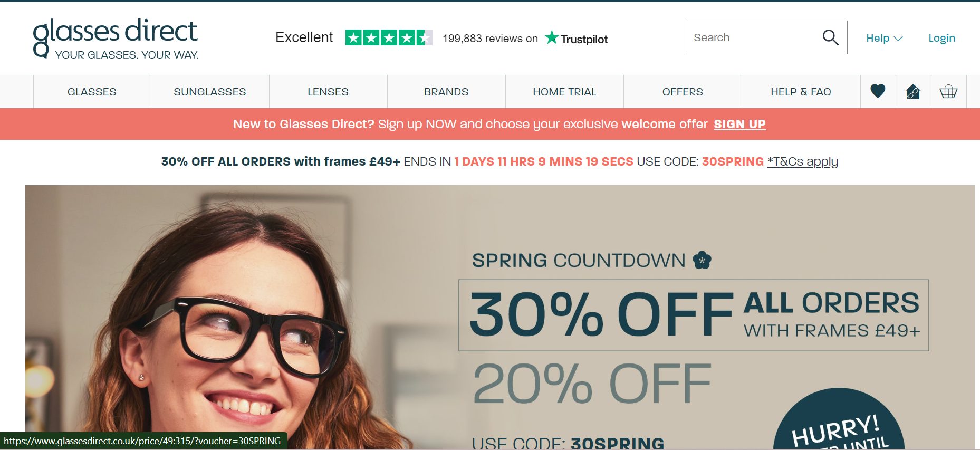Open the favourites heart icon
Screen dimensions: 980x450
point(878,91)
